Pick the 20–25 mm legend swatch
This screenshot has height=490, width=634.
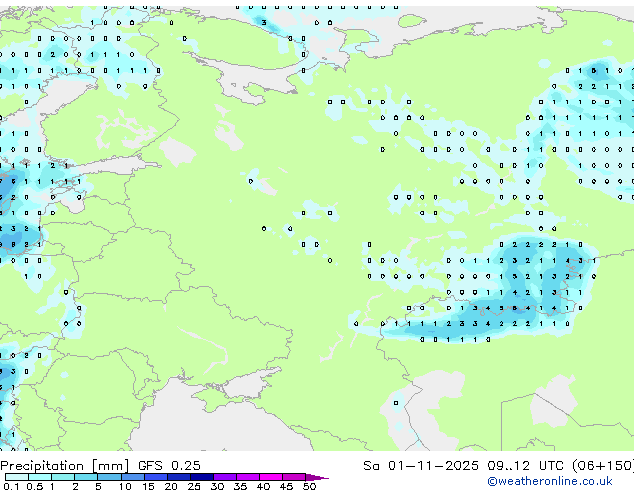pyautogui.click(x=179, y=477)
